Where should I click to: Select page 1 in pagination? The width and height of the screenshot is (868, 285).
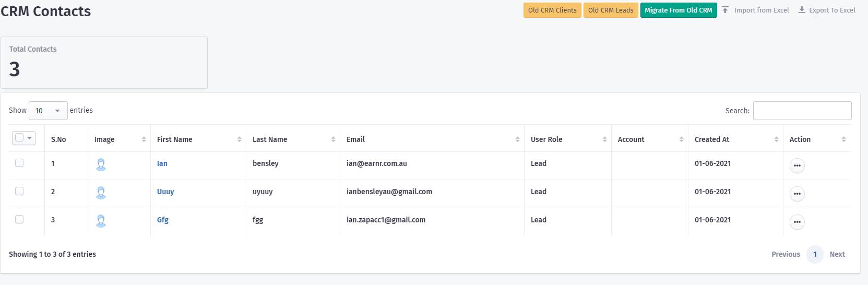[815, 254]
